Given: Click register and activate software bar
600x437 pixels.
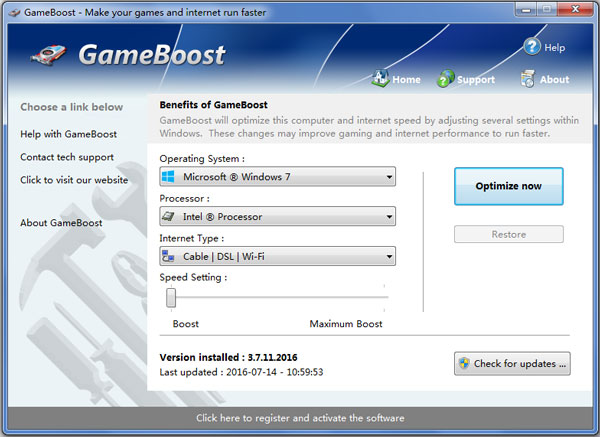Looking at the screenshot, I should (300, 418).
